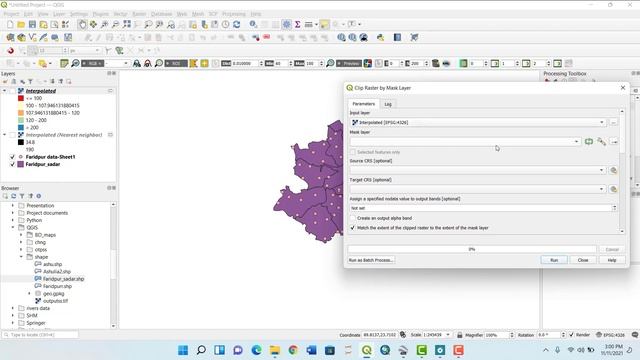640x360 pixels.
Task: Open the Data Source Manager icon
Action: (x=10, y=38)
